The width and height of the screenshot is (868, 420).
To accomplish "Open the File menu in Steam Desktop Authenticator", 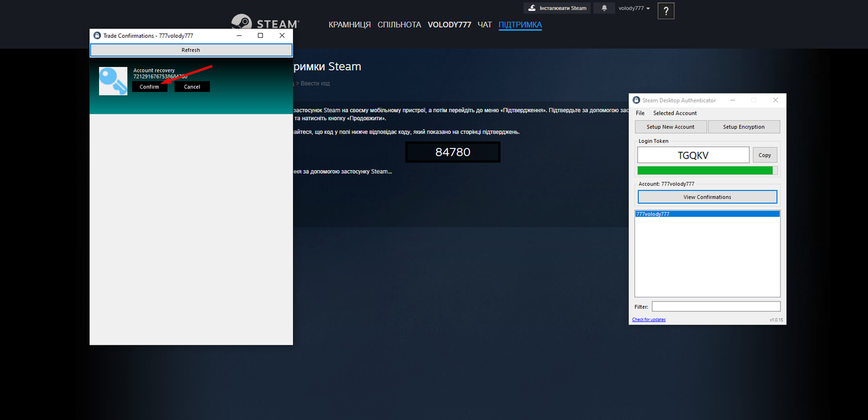I will point(640,113).
